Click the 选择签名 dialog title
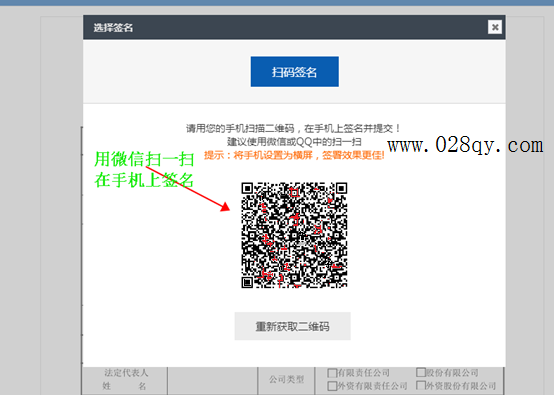 tap(113, 28)
